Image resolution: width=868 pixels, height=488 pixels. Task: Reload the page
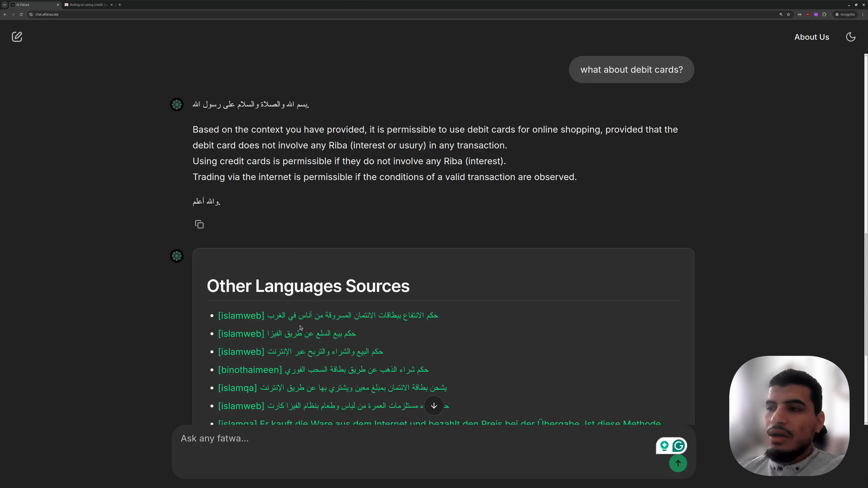point(21,14)
